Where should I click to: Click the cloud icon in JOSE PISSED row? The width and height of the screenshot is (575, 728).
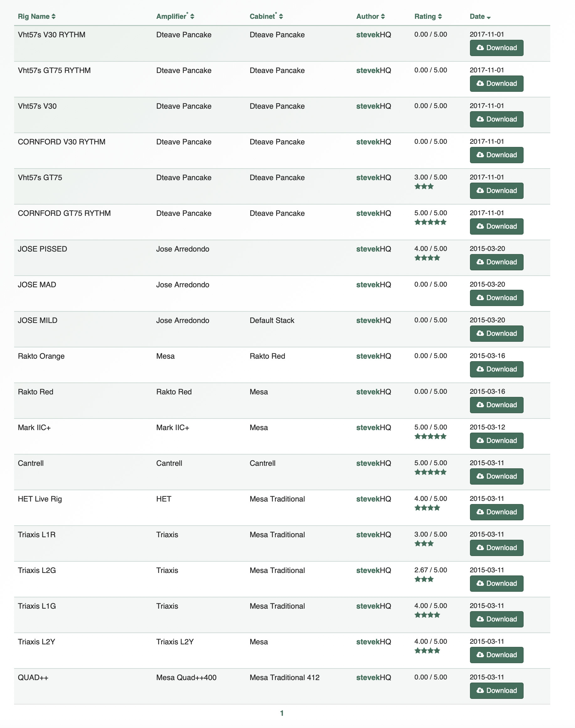pyautogui.click(x=480, y=262)
